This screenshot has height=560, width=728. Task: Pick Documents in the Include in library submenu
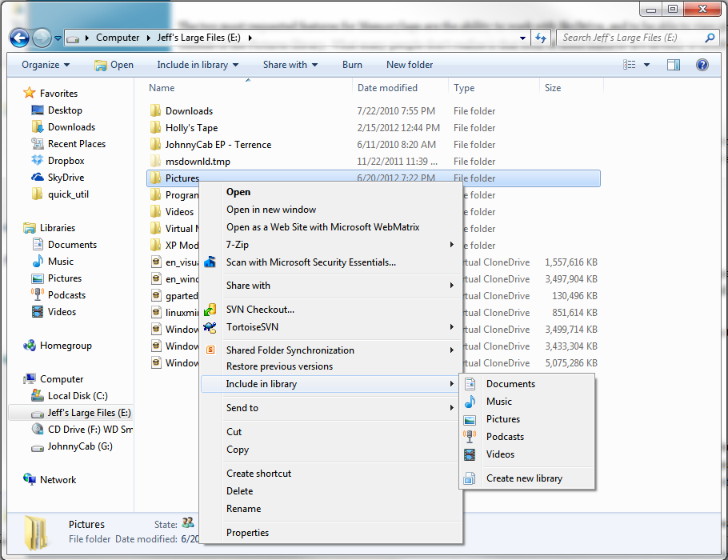[x=527, y=384]
